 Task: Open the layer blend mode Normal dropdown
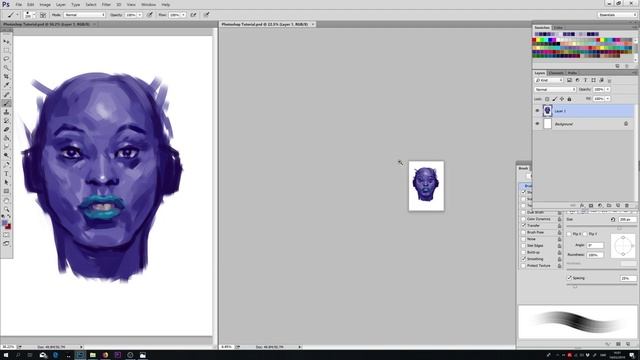pyautogui.click(x=555, y=89)
